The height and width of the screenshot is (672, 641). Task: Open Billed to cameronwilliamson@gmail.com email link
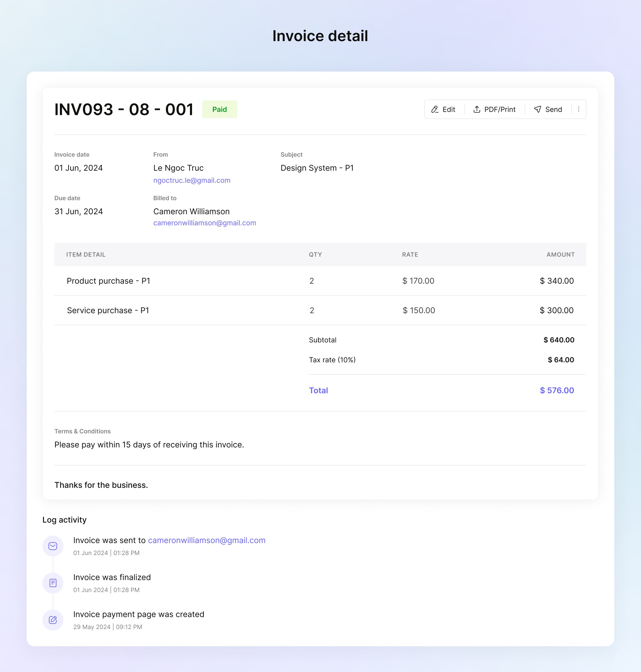coord(204,223)
